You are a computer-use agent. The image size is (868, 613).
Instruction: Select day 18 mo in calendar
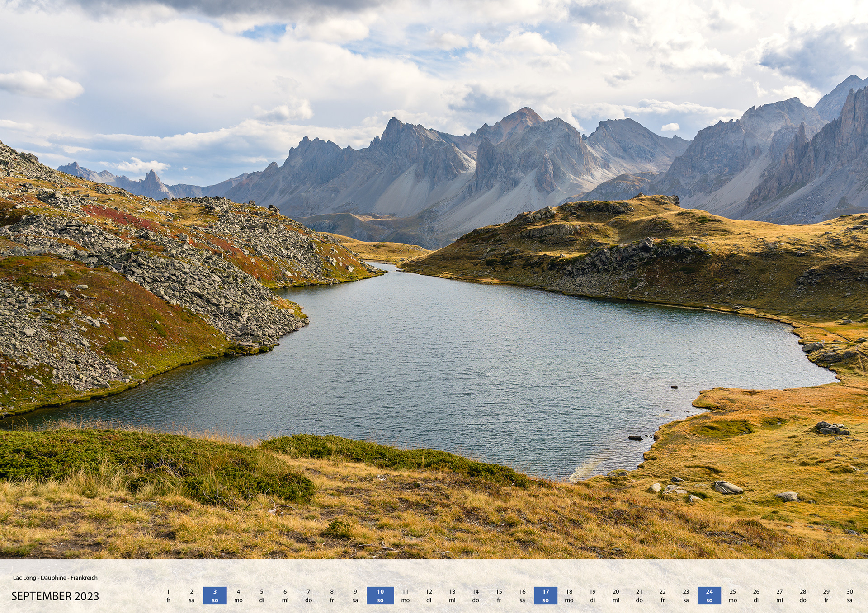[569, 595]
